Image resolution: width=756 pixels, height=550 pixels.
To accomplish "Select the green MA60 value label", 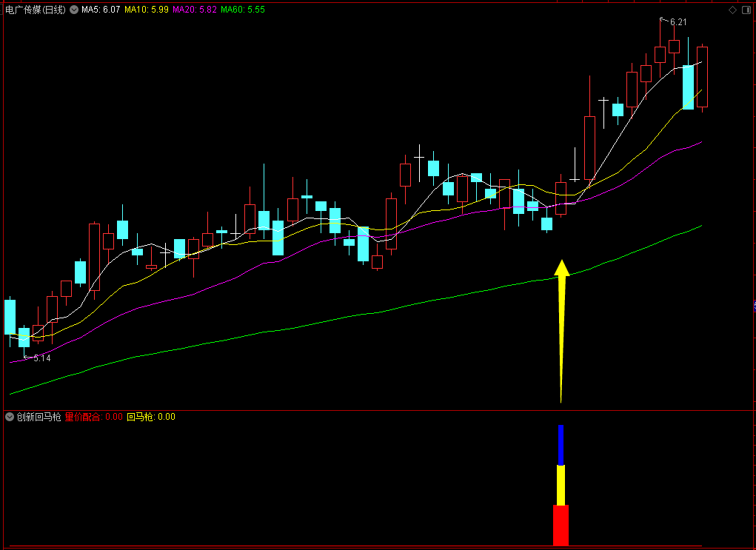I will point(243,10).
